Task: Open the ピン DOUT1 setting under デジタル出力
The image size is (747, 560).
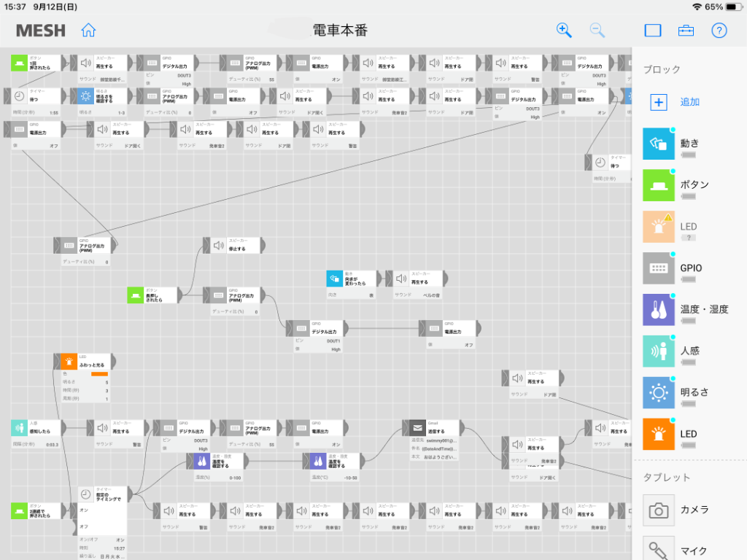Action: (x=318, y=341)
